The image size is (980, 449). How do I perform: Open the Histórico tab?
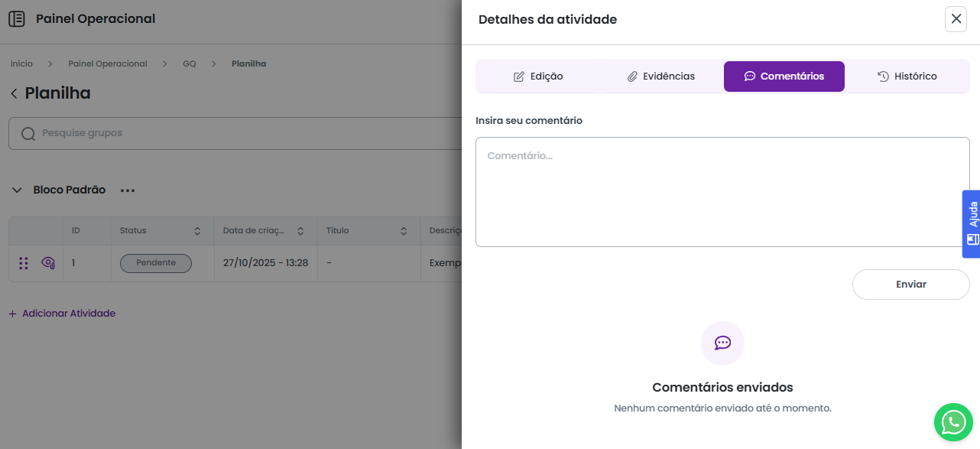pyautogui.click(x=907, y=76)
